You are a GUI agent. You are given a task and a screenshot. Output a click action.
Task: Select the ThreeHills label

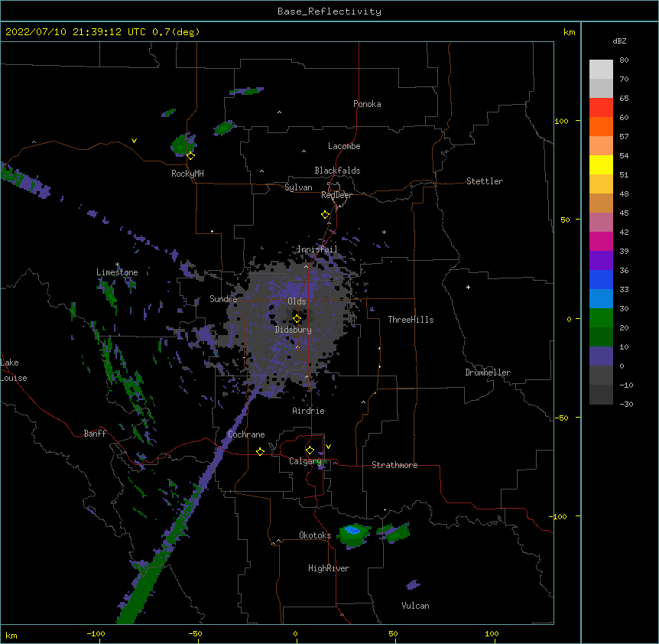pyautogui.click(x=411, y=320)
